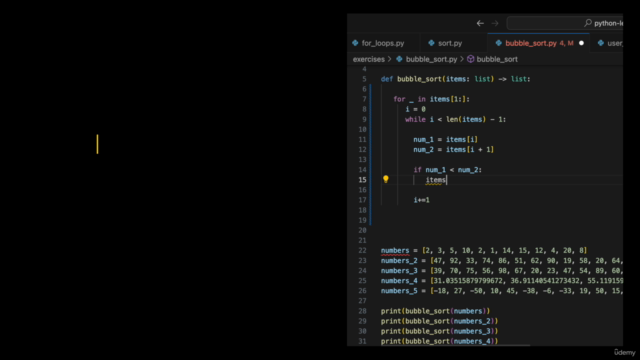Viewport: 640px width, 360px height.
Task: Click on 'if num_1 < num_2:'
Action: [x=447, y=170]
